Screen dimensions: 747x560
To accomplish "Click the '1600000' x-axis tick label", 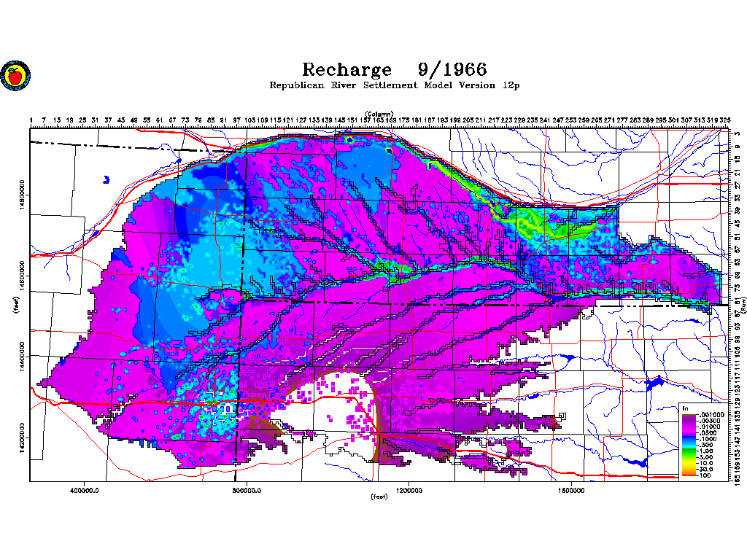I will (x=571, y=491).
